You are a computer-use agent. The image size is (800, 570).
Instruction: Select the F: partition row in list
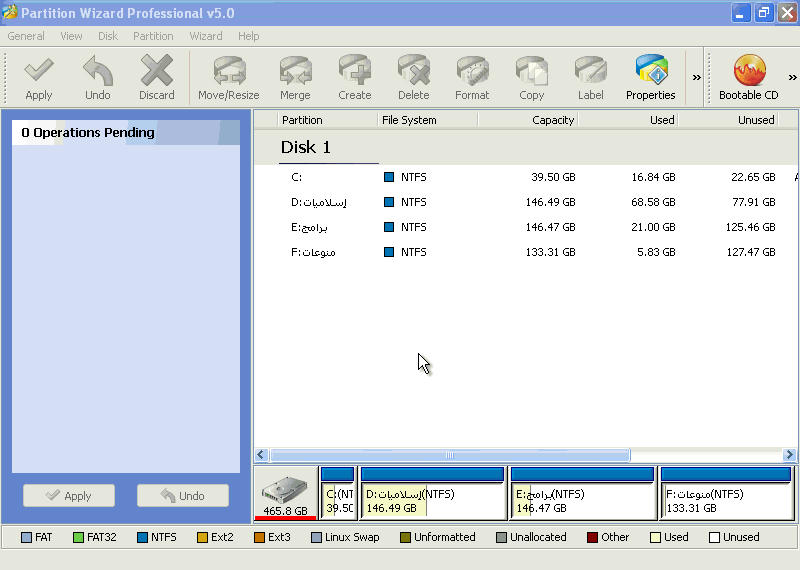(x=526, y=252)
